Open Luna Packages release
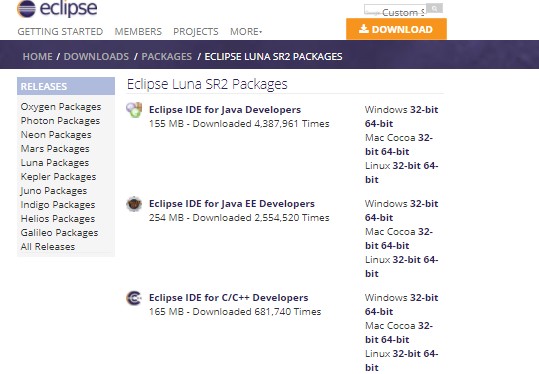 [55, 163]
